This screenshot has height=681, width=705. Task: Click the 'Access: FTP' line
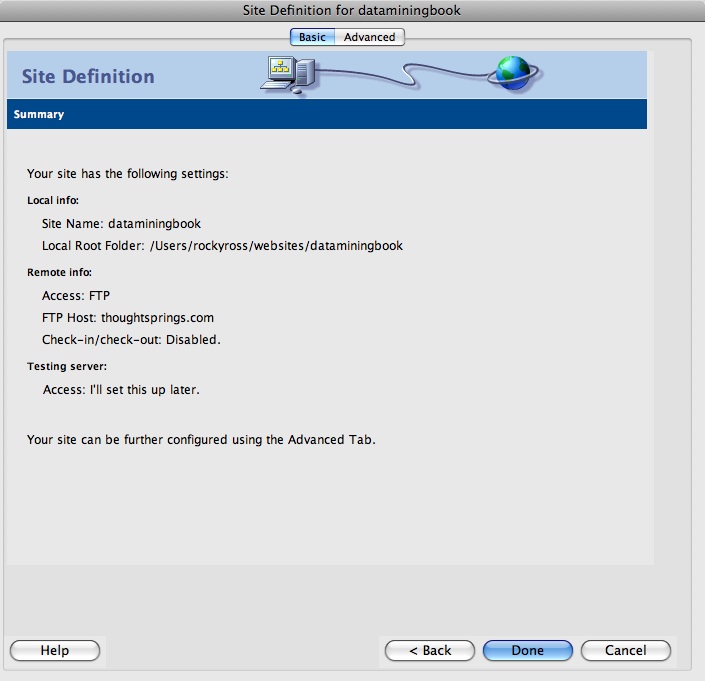(x=76, y=296)
